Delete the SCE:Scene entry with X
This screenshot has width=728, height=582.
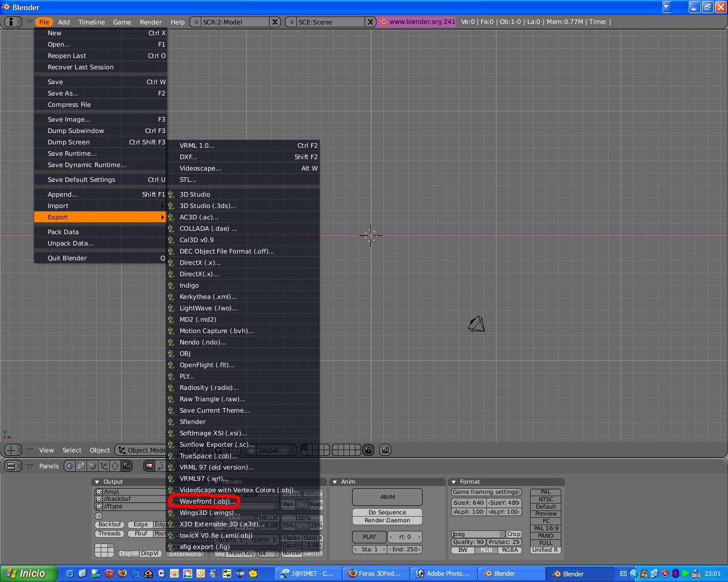click(x=370, y=22)
